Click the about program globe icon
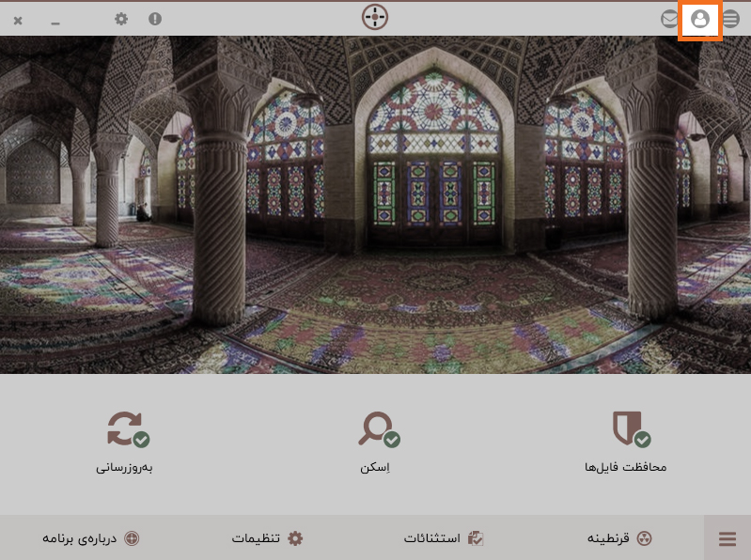The height and width of the screenshot is (560, 751). (x=132, y=538)
